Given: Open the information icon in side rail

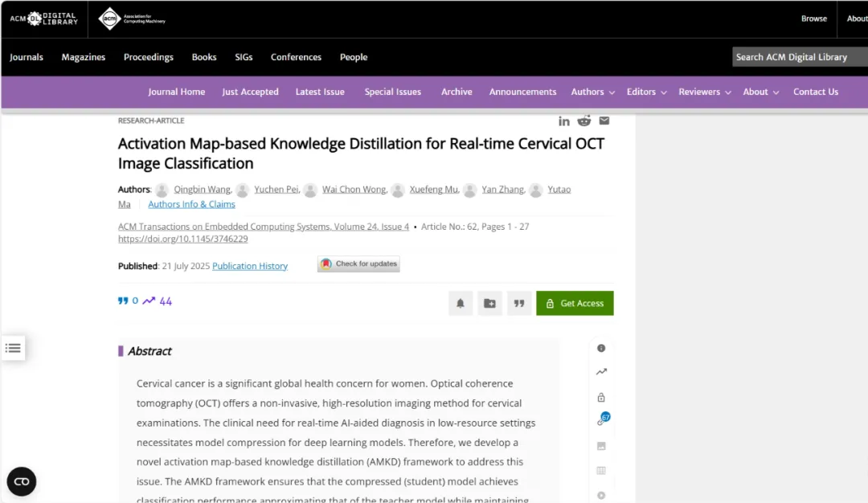Looking at the screenshot, I should pos(601,348).
